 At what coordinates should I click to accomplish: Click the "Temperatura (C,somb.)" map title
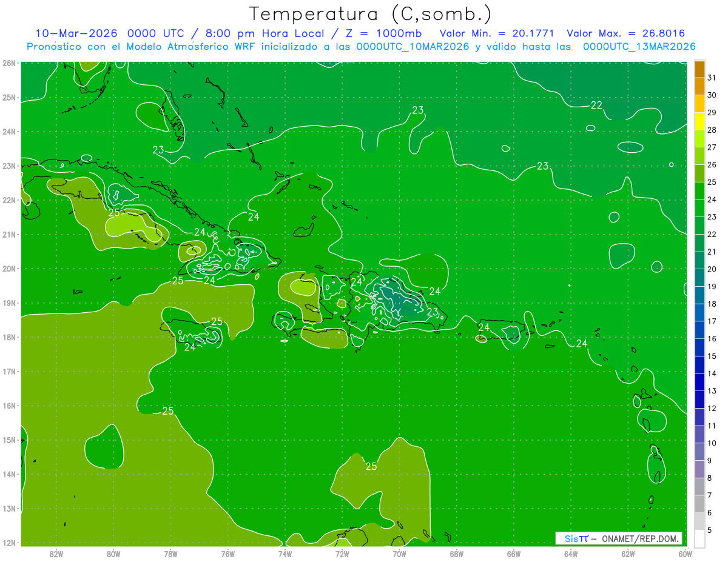click(370, 14)
